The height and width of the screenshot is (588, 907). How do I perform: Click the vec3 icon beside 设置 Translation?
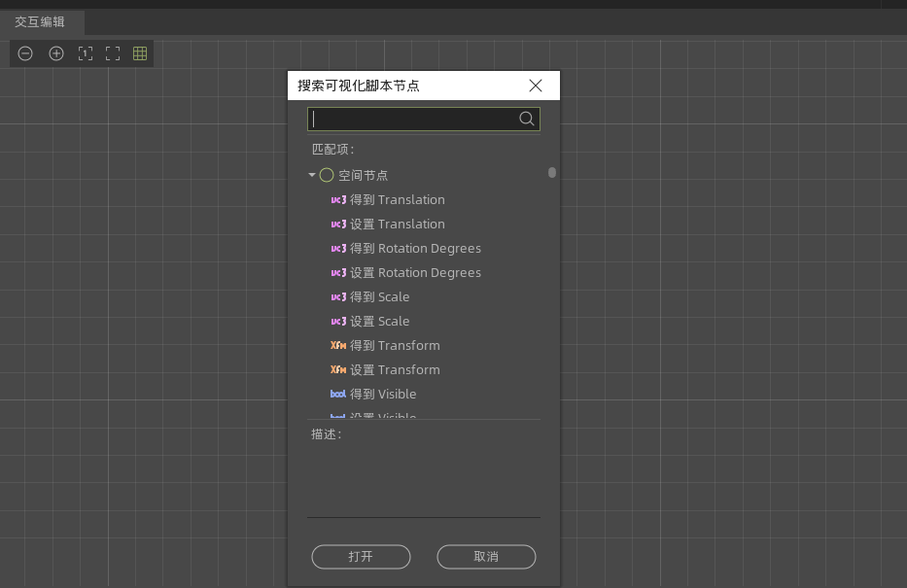pos(338,225)
